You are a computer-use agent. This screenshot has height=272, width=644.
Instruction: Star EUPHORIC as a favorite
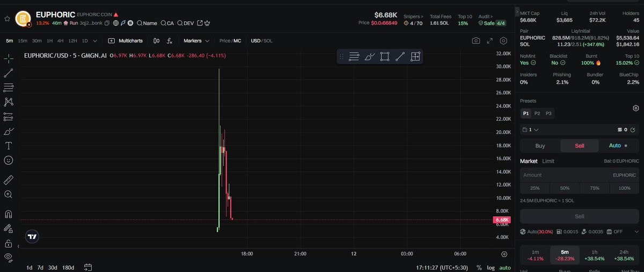coord(7,19)
